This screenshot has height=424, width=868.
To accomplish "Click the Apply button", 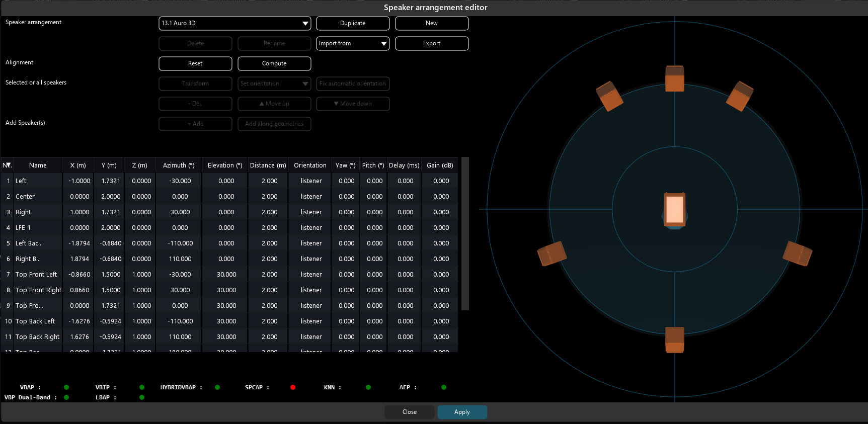I will (462, 412).
